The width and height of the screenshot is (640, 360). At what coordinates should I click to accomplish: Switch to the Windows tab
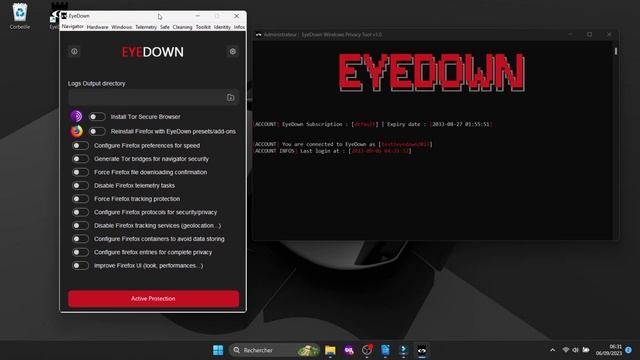click(x=122, y=27)
